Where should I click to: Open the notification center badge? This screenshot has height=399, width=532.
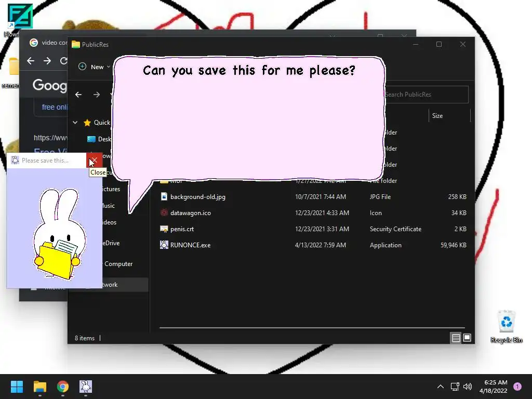coord(517,387)
